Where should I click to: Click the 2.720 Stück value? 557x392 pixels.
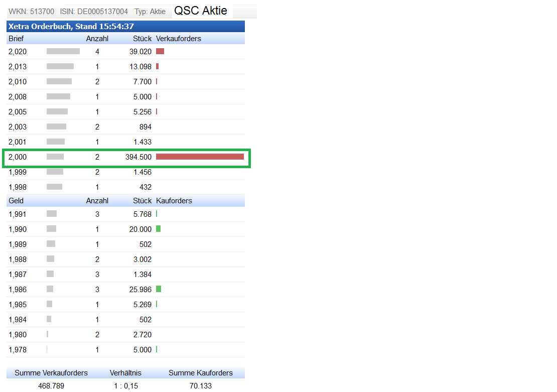tap(143, 334)
